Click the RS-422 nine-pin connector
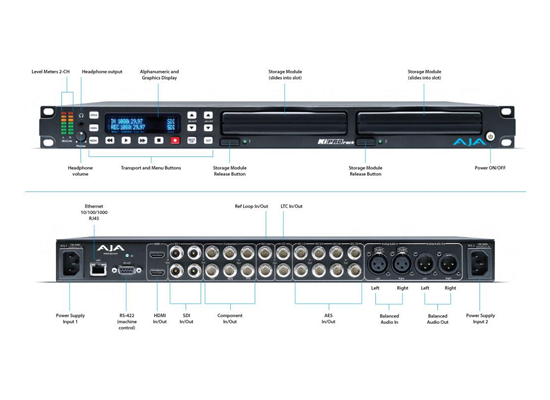Screen dimensions: 550x400 click(127, 271)
